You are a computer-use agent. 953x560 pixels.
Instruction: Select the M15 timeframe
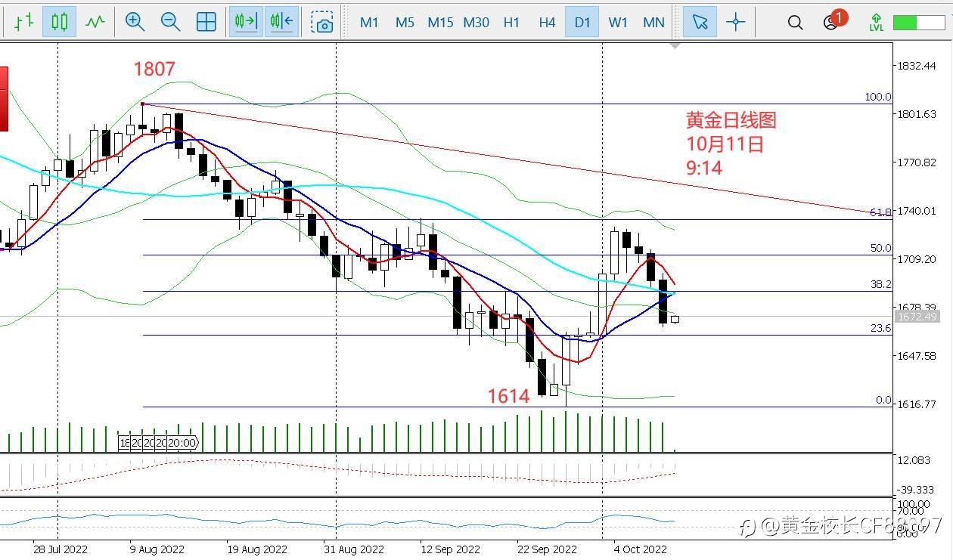click(x=440, y=22)
